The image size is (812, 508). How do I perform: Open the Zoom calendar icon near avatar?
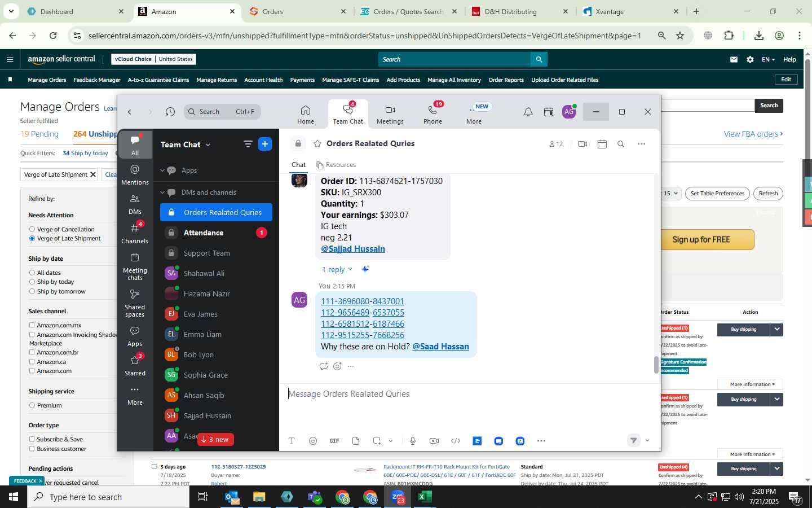coord(548,112)
